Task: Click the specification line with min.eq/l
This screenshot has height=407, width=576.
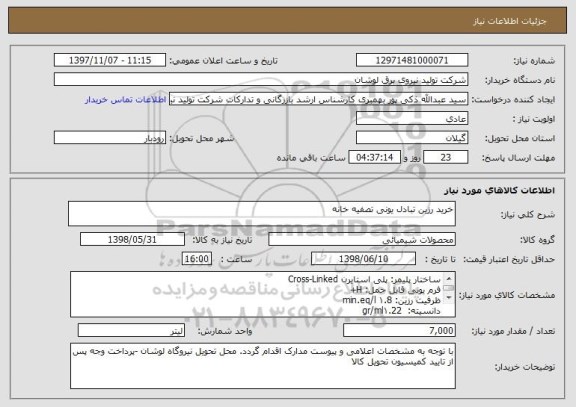Action: click(x=392, y=300)
